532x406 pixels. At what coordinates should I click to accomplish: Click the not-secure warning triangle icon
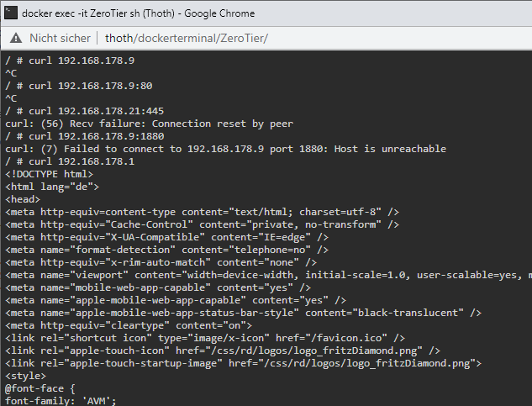click(16, 38)
